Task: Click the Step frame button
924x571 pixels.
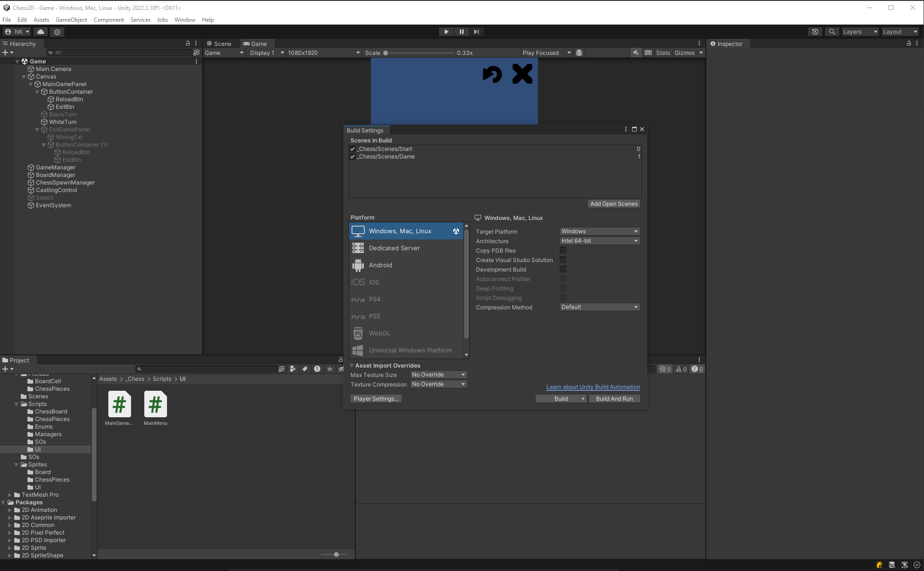Action: (476, 32)
